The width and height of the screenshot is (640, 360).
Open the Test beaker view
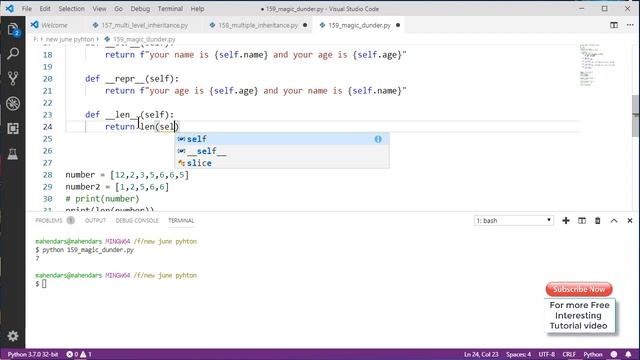[13, 154]
